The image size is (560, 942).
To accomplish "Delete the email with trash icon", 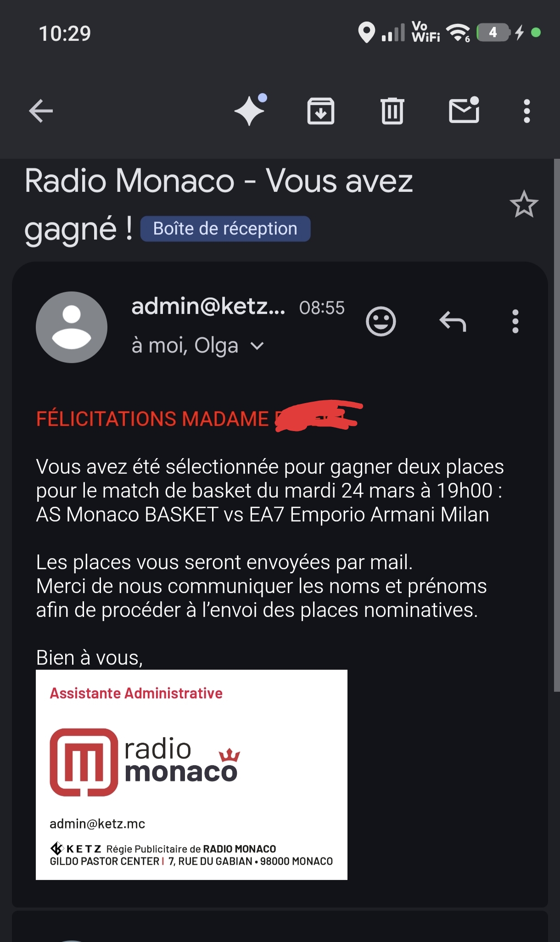I will (x=392, y=111).
